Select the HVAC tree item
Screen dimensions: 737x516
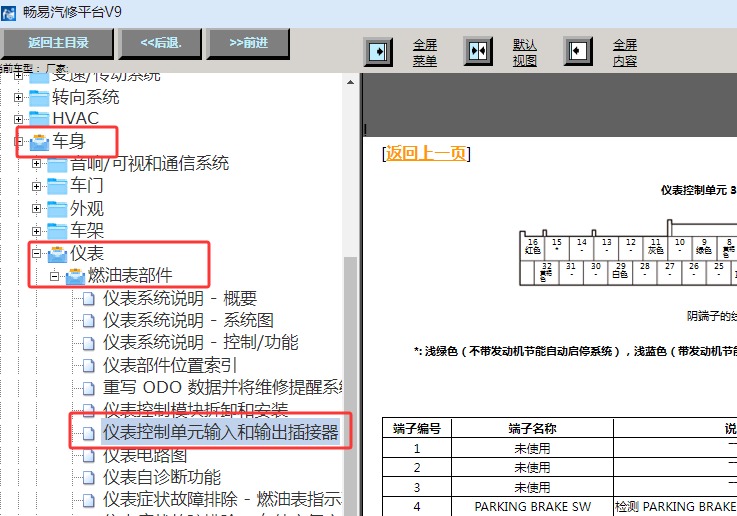(x=76, y=118)
